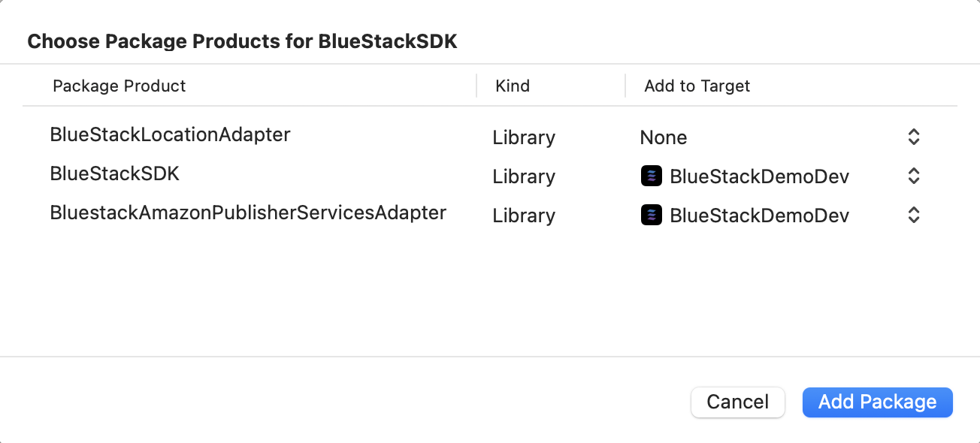Viewport: 980px width, 443px height.
Task: Open the Add to Target selector for BlueStackSDK
Action: [x=912, y=176]
